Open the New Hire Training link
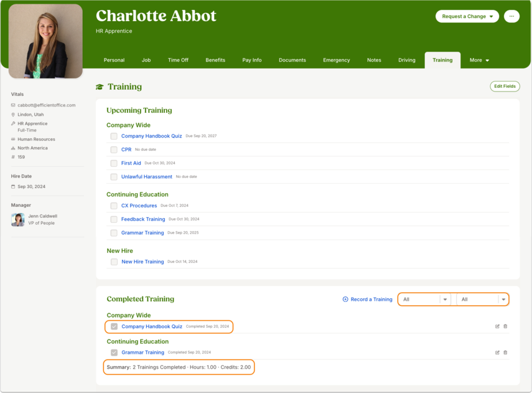 pos(143,262)
